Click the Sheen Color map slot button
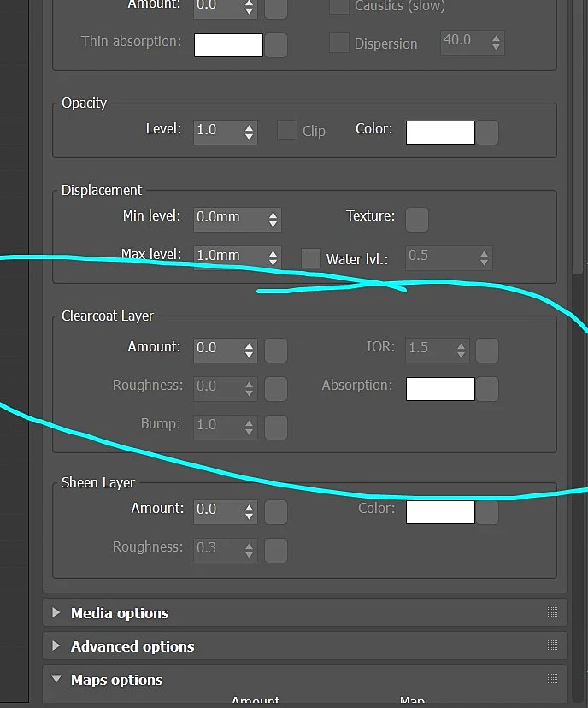Viewport: 588px width, 708px height. [x=487, y=512]
